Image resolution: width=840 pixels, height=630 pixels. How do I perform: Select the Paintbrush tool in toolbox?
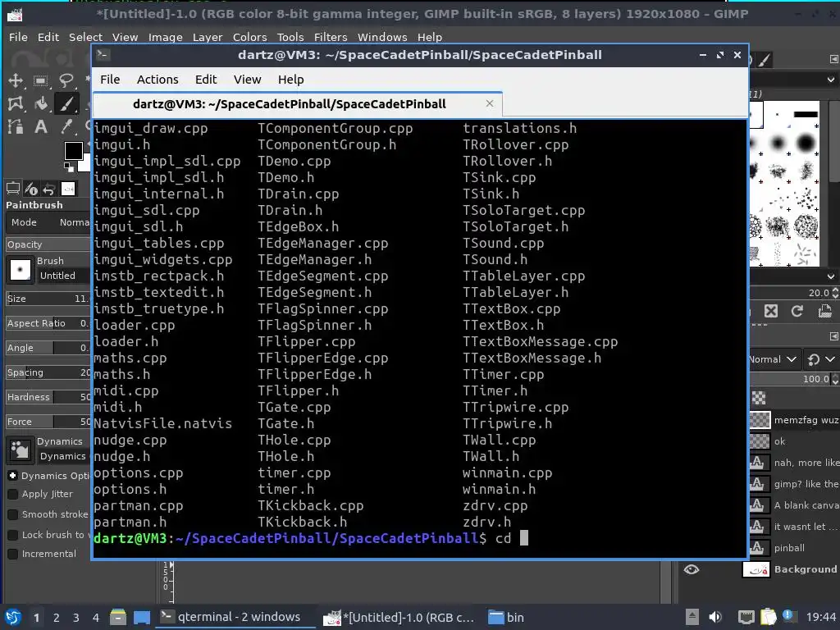pyautogui.click(x=66, y=104)
